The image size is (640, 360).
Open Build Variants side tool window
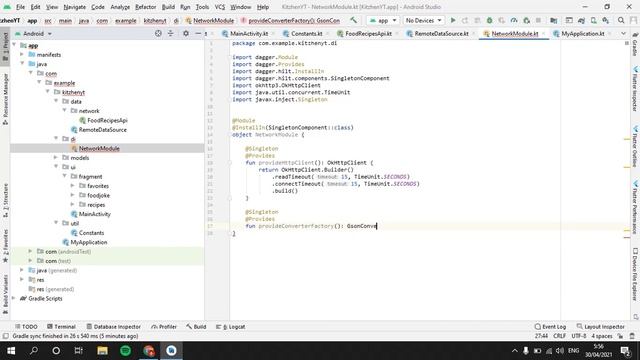click(x=5, y=293)
